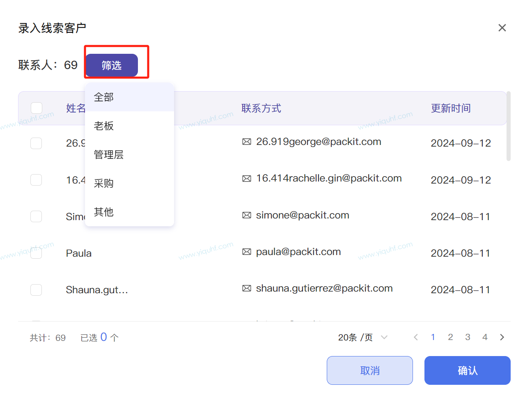Pick 其他 from the filter list

(x=129, y=212)
